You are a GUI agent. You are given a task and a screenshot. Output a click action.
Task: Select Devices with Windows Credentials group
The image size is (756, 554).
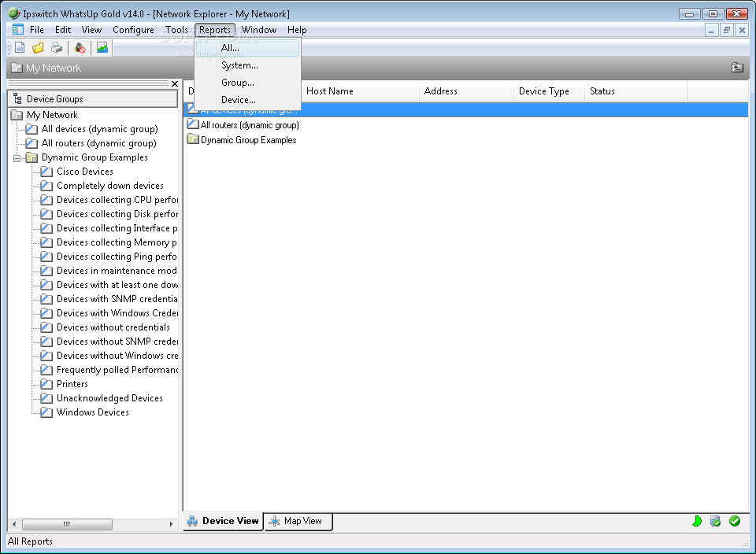click(117, 313)
